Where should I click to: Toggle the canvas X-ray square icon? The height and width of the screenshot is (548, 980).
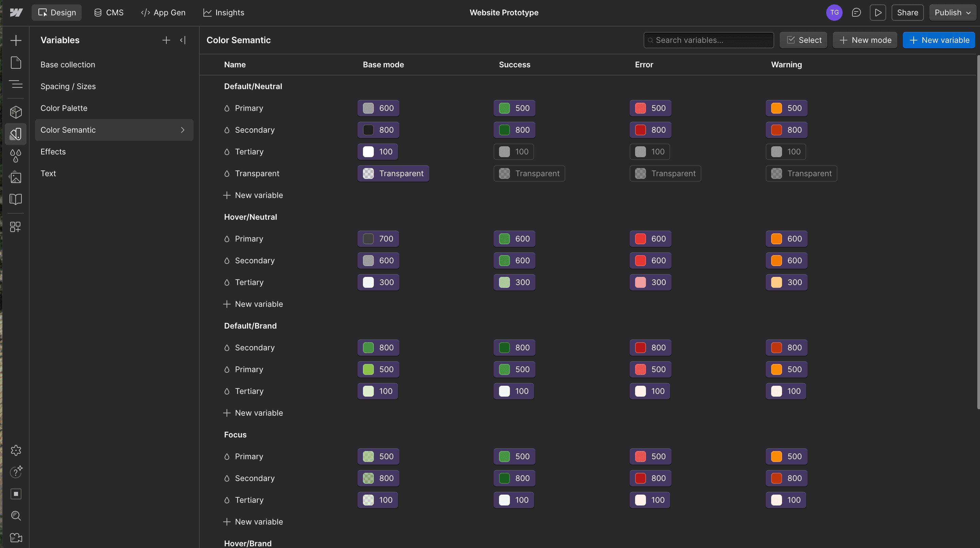pyautogui.click(x=16, y=494)
